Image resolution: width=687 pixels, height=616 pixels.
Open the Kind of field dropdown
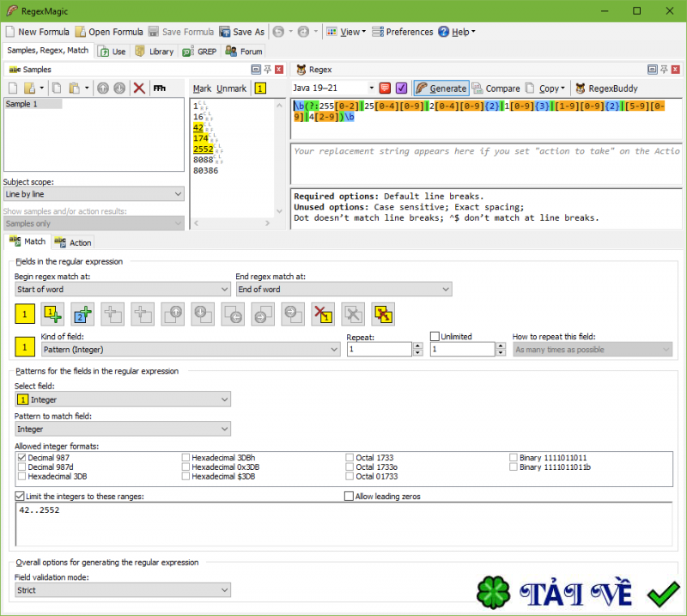click(191, 350)
